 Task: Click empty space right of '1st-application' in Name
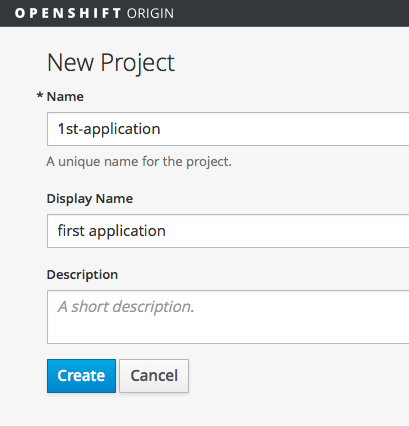(x=283, y=129)
